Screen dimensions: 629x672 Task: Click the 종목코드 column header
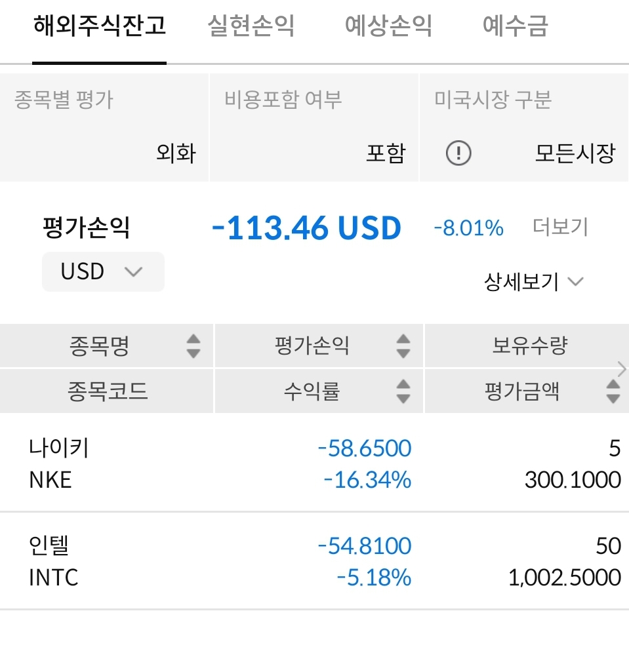click(x=108, y=391)
